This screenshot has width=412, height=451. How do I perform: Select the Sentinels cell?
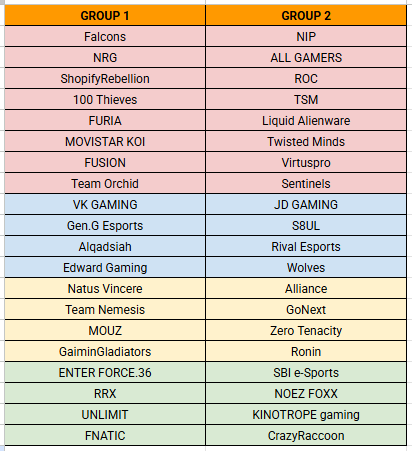click(x=306, y=183)
